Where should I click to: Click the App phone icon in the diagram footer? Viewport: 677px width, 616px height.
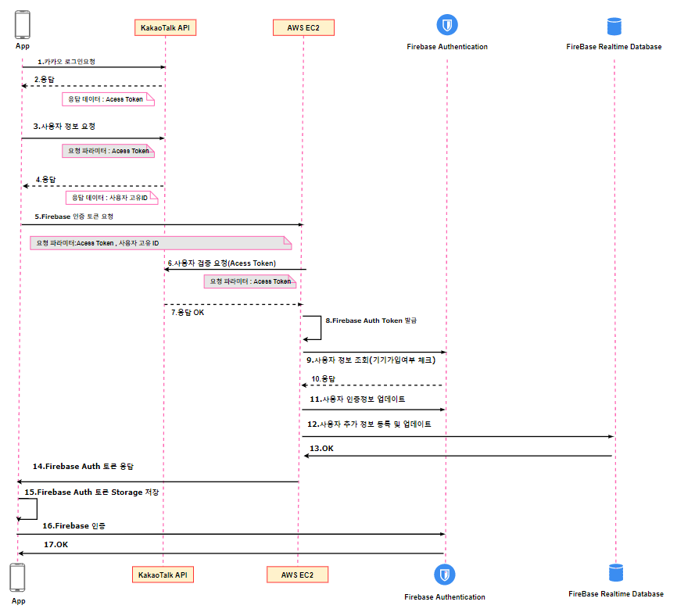[18, 578]
